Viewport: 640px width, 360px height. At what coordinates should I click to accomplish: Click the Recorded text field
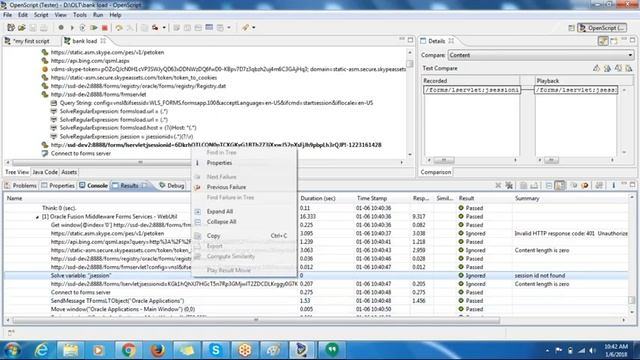(472, 90)
